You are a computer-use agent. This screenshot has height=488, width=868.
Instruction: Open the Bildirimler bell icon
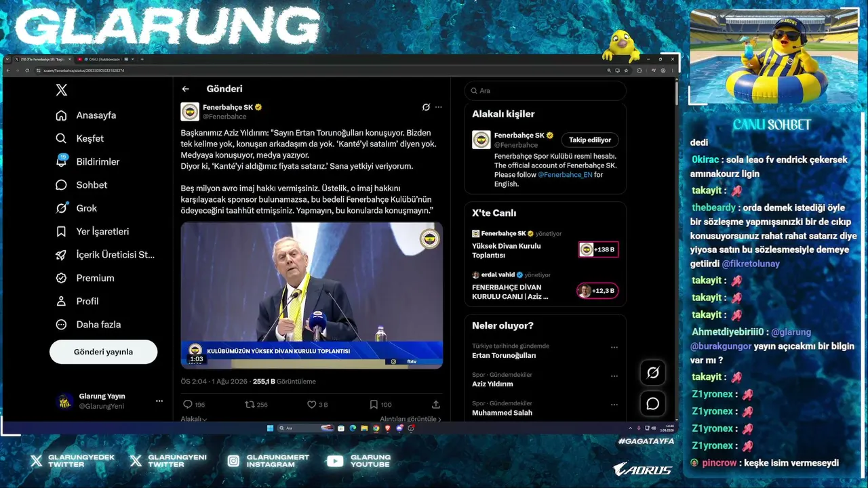61,161
